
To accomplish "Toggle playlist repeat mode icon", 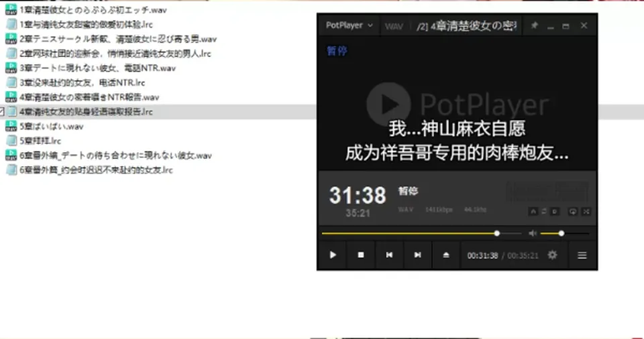I will click(572, 212).
